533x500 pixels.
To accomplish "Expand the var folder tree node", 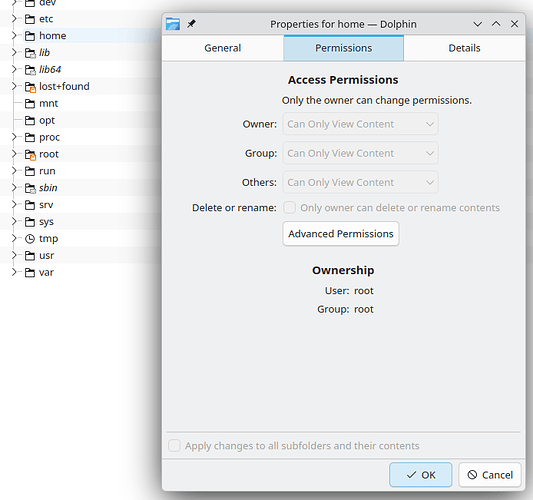I will [14, 272].
